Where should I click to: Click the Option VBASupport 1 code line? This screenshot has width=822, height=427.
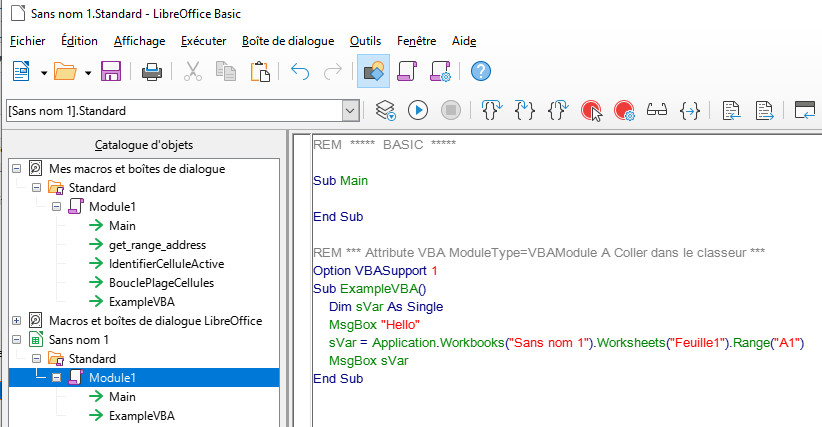(x=375, y=271)
